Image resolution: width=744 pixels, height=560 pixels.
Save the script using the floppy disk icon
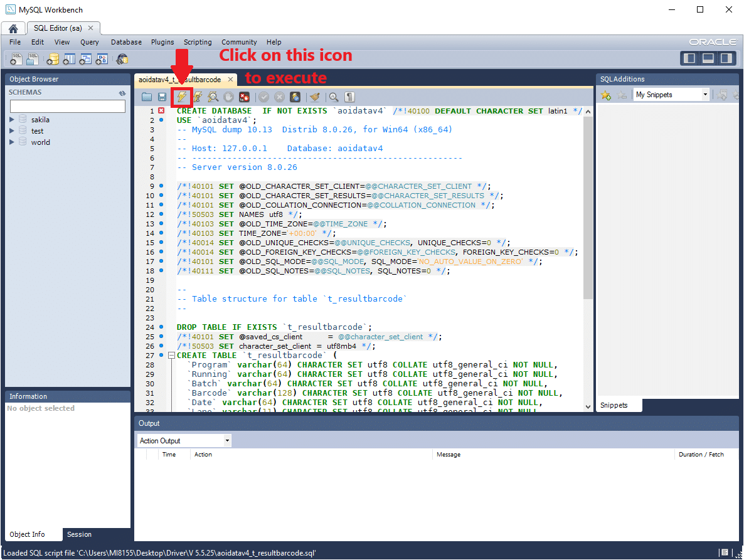[x=162, y=97]
